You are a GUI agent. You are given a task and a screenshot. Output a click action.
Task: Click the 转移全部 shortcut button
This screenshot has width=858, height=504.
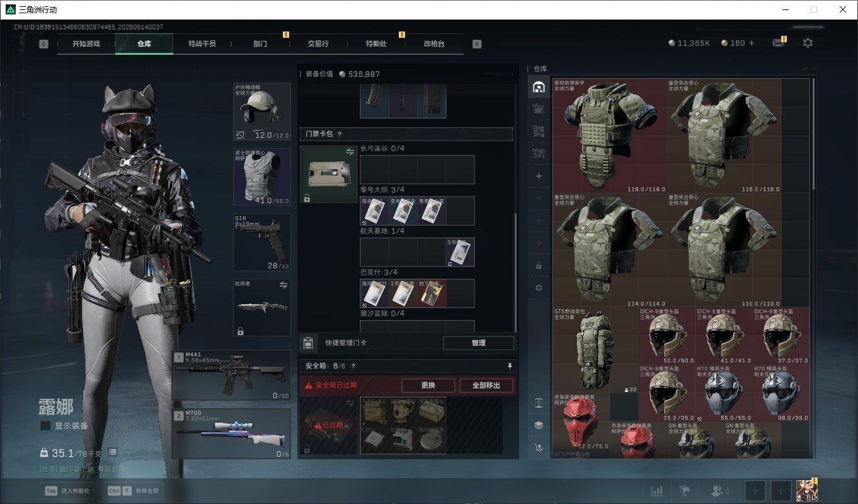pyautogui.click(x=133, y=490)
